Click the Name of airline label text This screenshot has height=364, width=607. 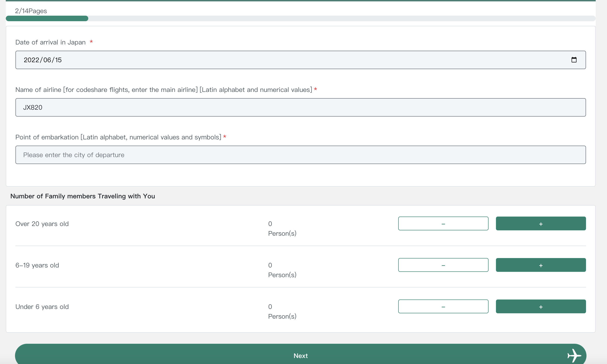164,90
